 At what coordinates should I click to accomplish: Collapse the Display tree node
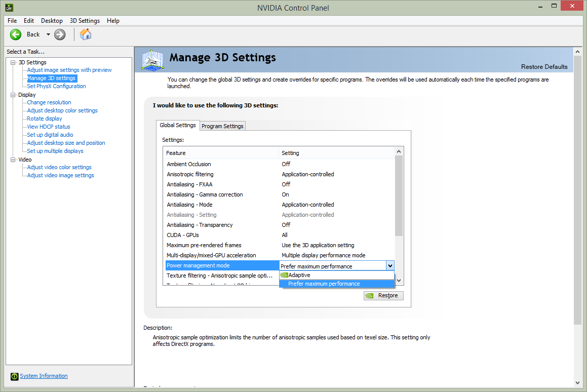click(x=13, y=95)
